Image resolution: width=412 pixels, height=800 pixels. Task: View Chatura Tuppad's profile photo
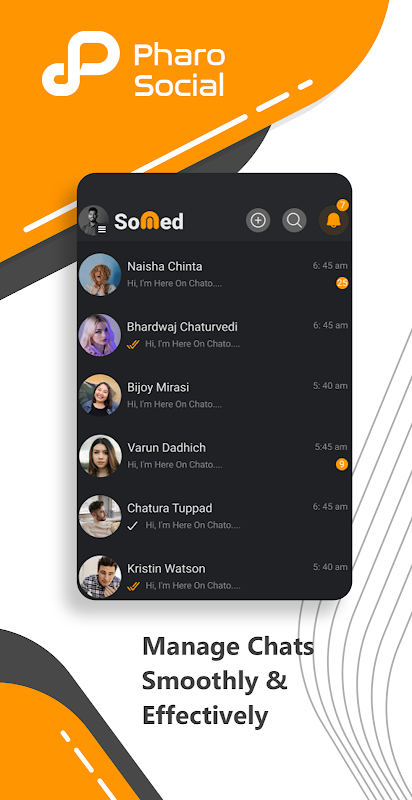(x=100, y=516)
